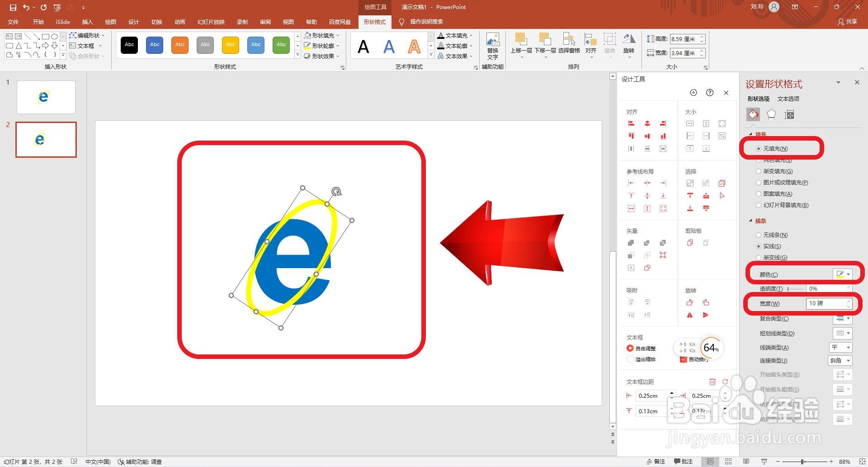Choose the blue A WordArt style
868x467 pixels.
[389, 47]
